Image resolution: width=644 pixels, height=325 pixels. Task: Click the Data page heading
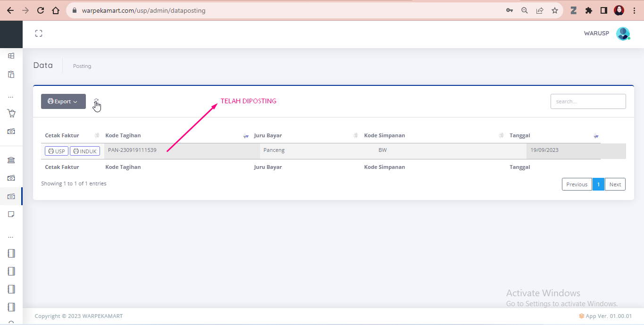(x=43, y=65)
